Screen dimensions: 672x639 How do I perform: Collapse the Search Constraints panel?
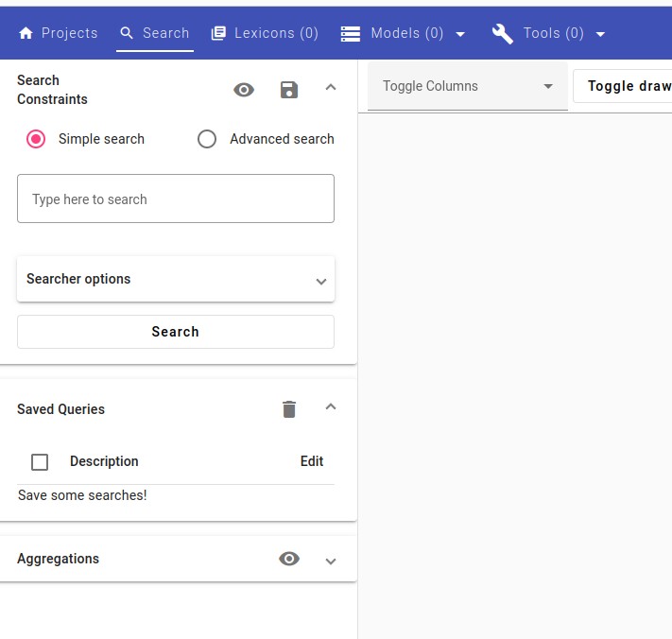click(330, 87)
